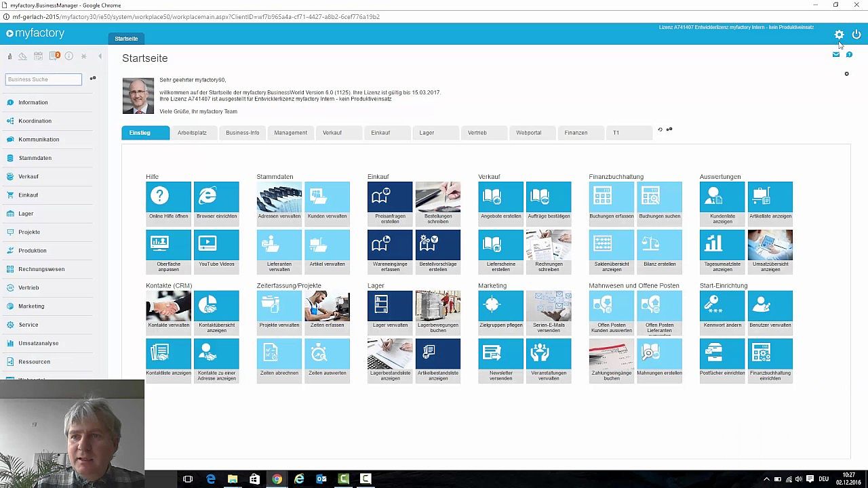Click Artikelbestandsliste anzeigen tile
Image resolution: width=868 pixels, height=488 pixels.
(438, 361)
